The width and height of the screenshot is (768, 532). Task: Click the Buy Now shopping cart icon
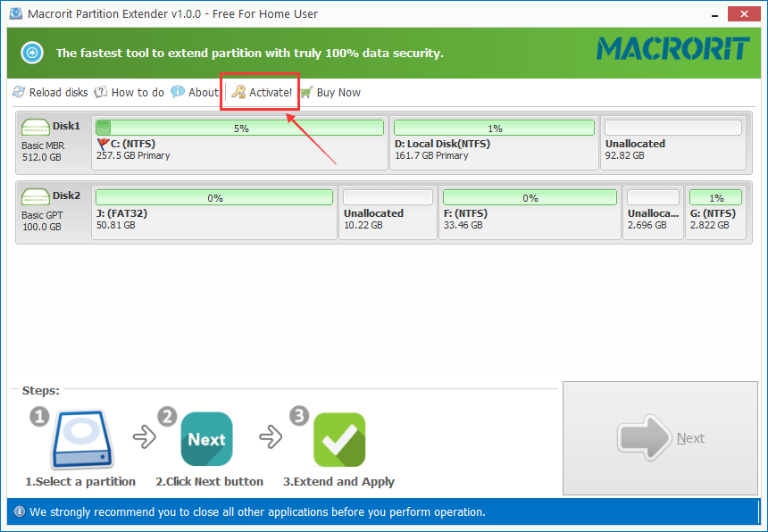[x=306, y=92]
